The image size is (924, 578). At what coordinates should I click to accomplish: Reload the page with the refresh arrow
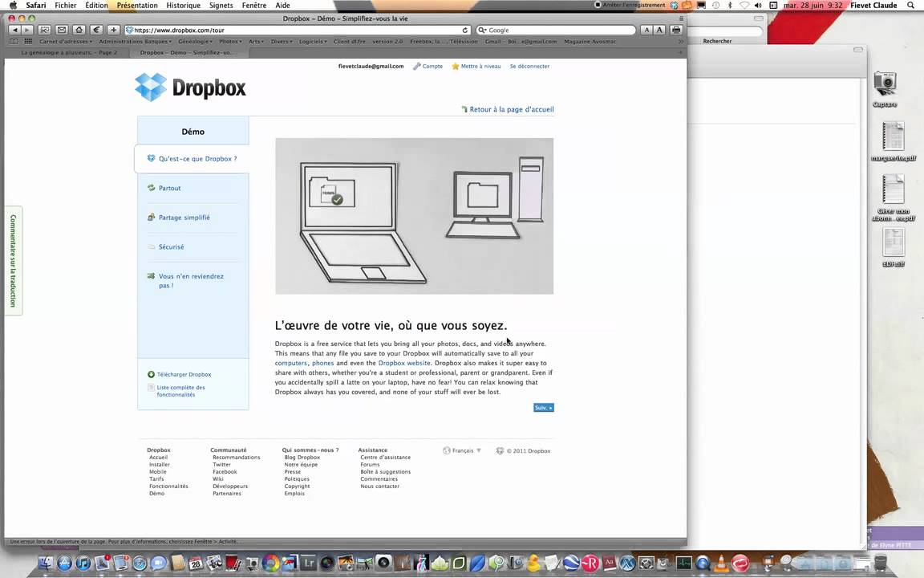pos(465,30)
